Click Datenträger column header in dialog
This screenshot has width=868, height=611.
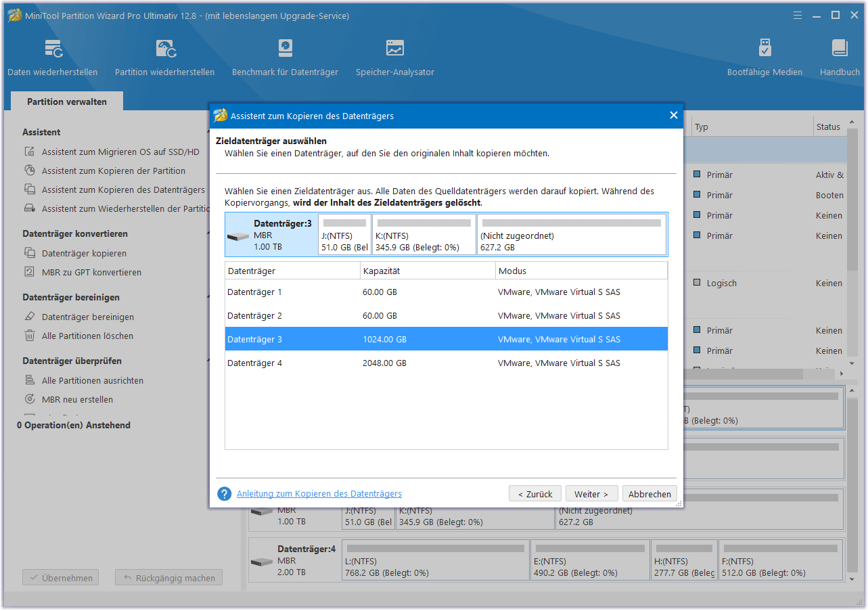(293, 271)
